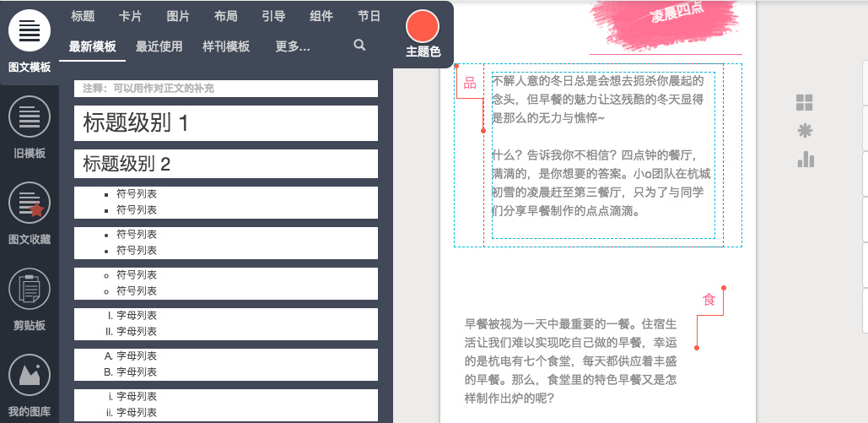Screen dimensions: 868x423
Task: Switch to the 标题 category tab
Action: [83, 17]
